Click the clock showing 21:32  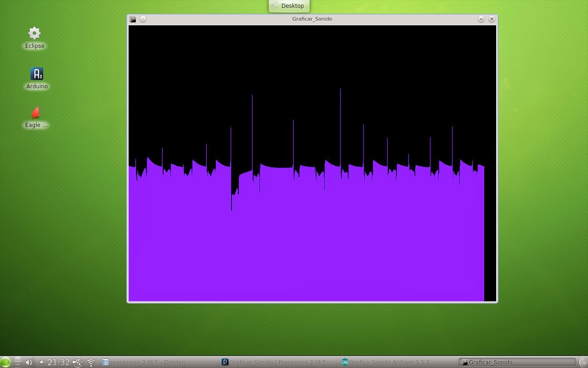pyautogui.click(x=58, y=362)
